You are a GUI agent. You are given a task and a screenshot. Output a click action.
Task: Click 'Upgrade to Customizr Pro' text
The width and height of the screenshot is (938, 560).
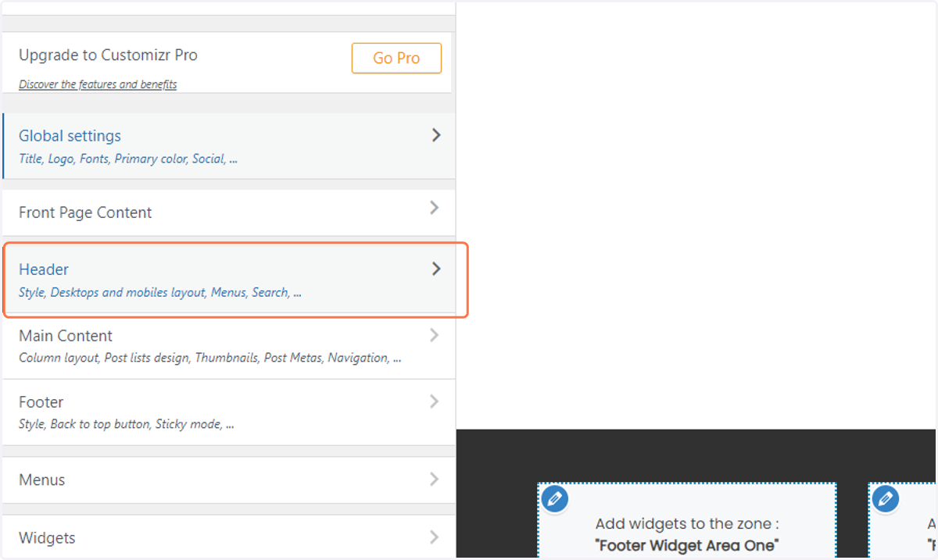pyautogui.click(x=108, y=55)
